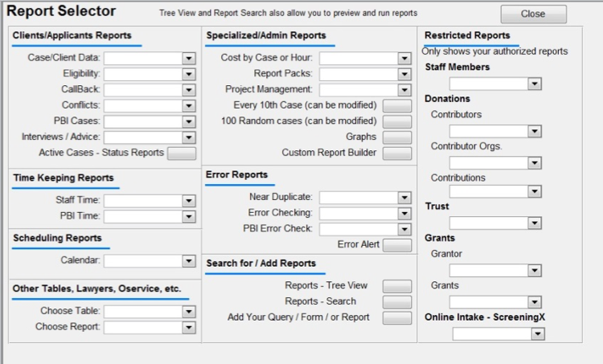Expand the Near Duplicate dropdown

tap(404, 198)
